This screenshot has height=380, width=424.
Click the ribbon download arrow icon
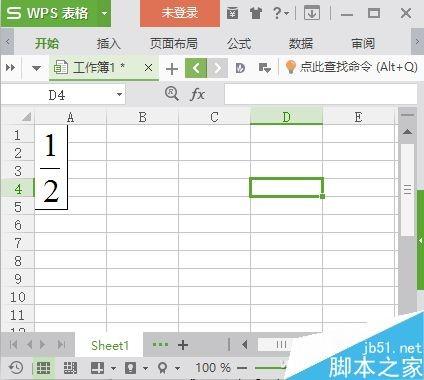(312, 13)
